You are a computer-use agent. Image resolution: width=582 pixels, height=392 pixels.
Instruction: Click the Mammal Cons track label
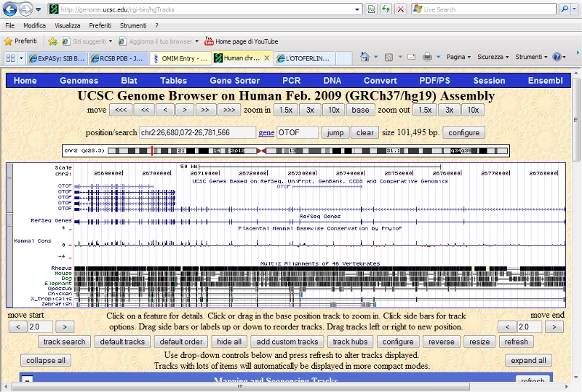pos(33,241)
